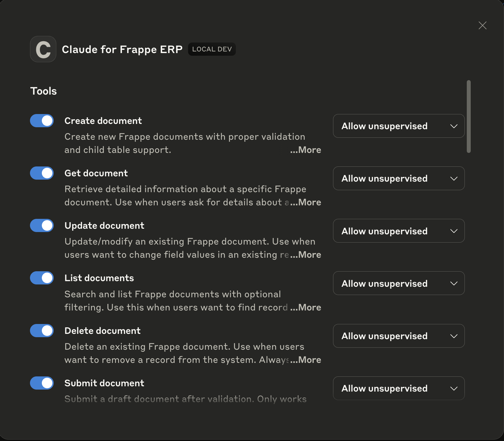Show more of the Create document description
Viewport: 504px width, 441px height.
pyautogui.click(x=306, y=150)
